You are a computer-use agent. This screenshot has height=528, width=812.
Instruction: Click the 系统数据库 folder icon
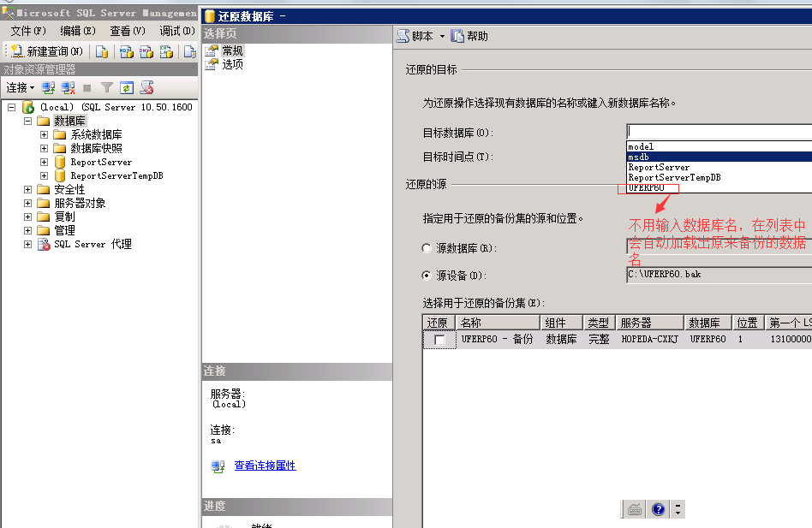tap(60, 134)
